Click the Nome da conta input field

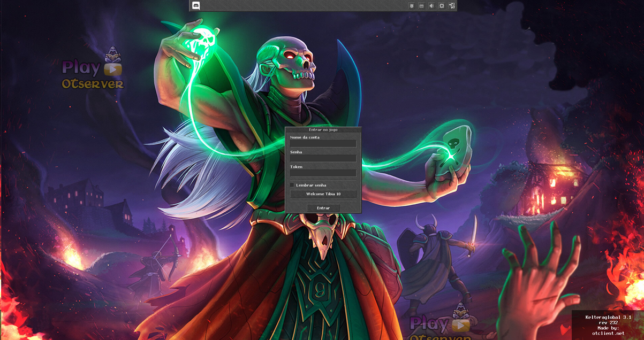click(323, 144)
